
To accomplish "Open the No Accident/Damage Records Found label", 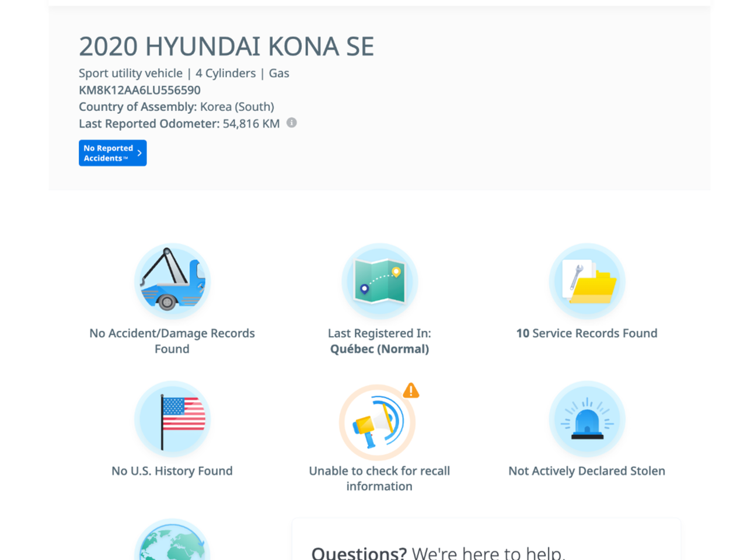I will [172, 341].
